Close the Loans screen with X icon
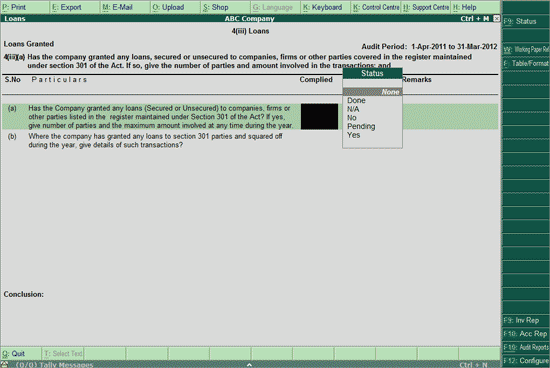The image size is (550, 368). pos(496,19)
